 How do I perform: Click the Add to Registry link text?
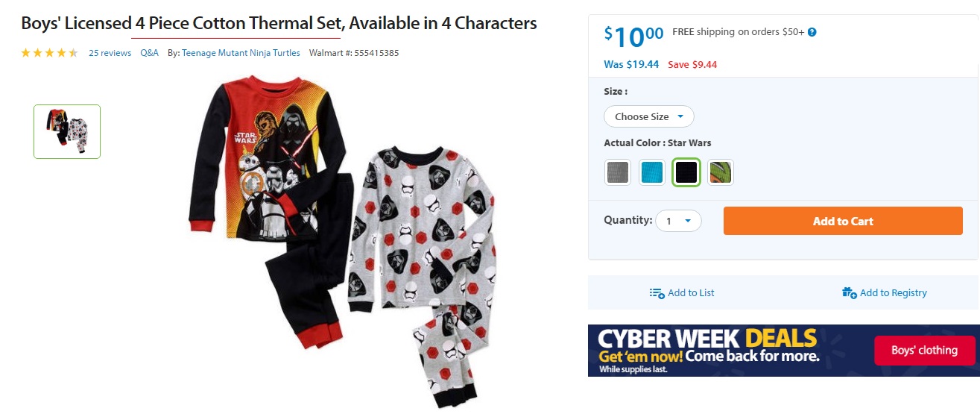click(x=893, y=293)
